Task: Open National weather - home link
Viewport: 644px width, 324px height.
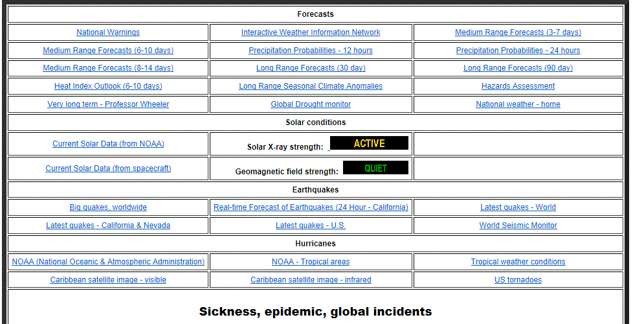Action: (x=518, y=104)
